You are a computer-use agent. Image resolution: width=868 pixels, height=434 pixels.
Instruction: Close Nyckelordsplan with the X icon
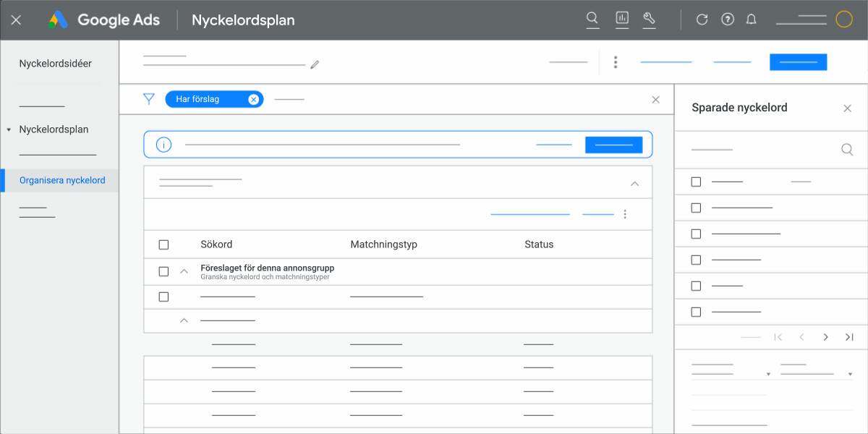tap(16, 20)
